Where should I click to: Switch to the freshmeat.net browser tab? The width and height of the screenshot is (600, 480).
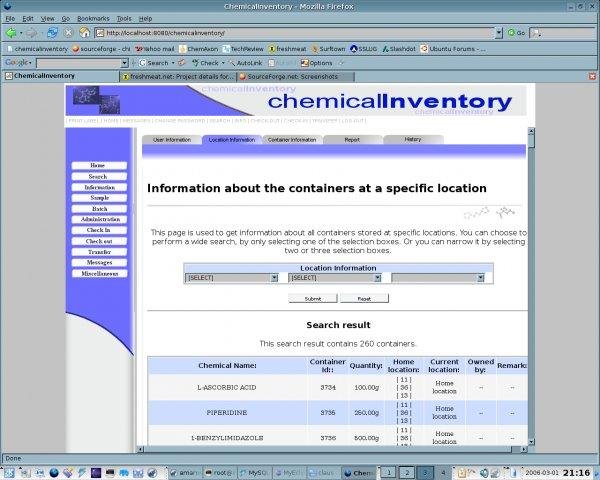point(178,77)
